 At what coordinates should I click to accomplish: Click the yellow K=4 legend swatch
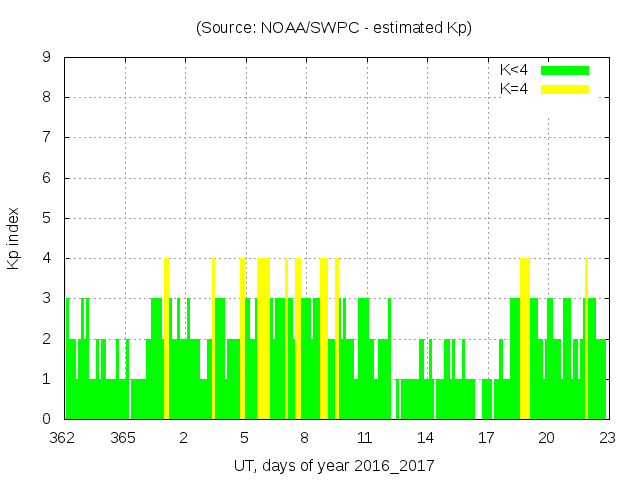[565, 89]
